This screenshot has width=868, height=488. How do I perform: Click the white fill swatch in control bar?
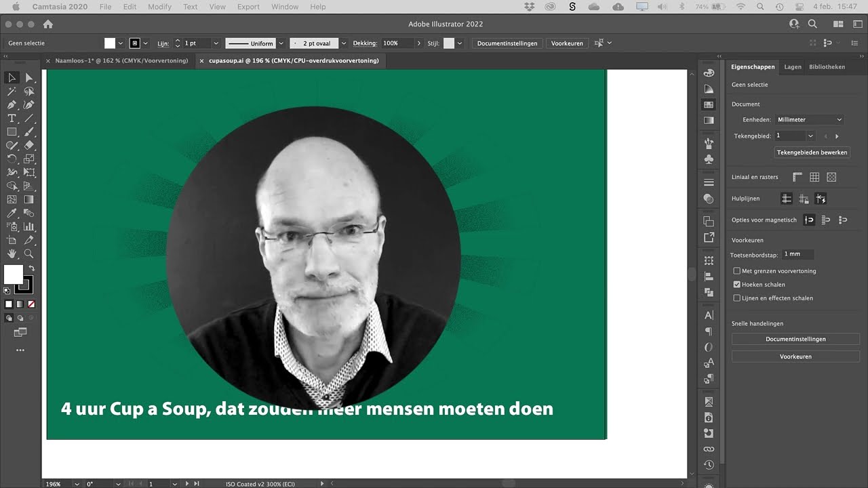(109, 43)
